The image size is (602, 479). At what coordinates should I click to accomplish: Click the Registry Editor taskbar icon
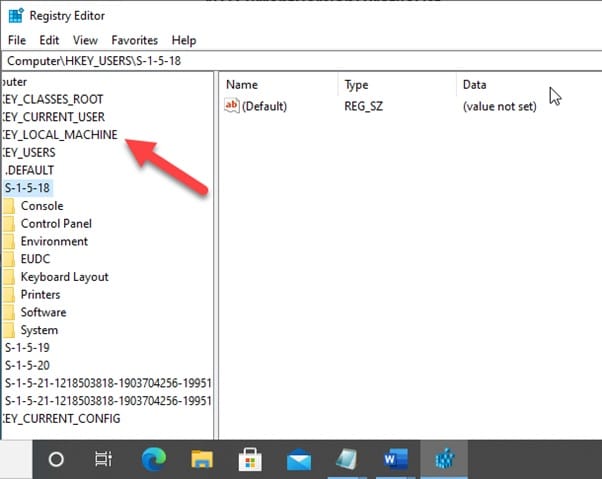444,459
